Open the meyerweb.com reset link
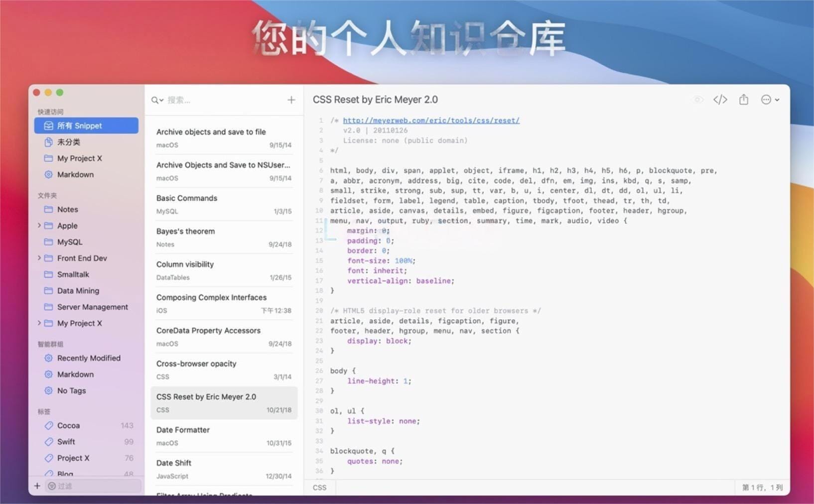This screenshot has height=504, width=814. [x=431, y=121]
